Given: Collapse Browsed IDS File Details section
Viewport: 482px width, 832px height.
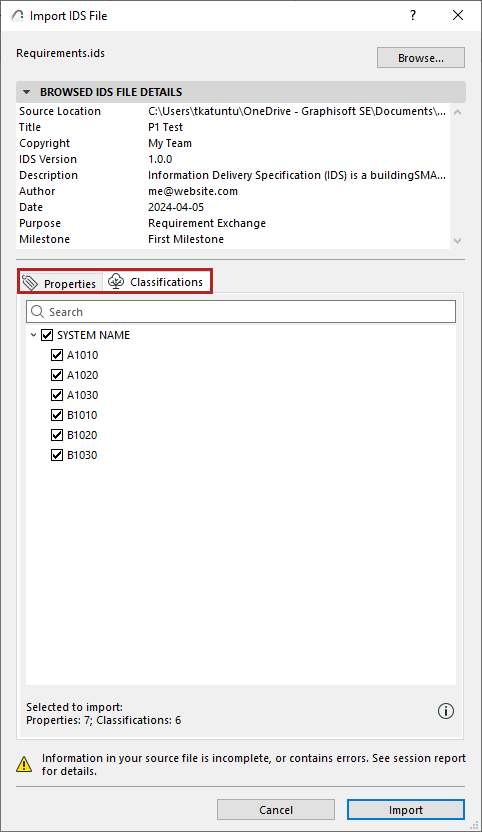Looking at the screenshot, I should tap(26, 92).
